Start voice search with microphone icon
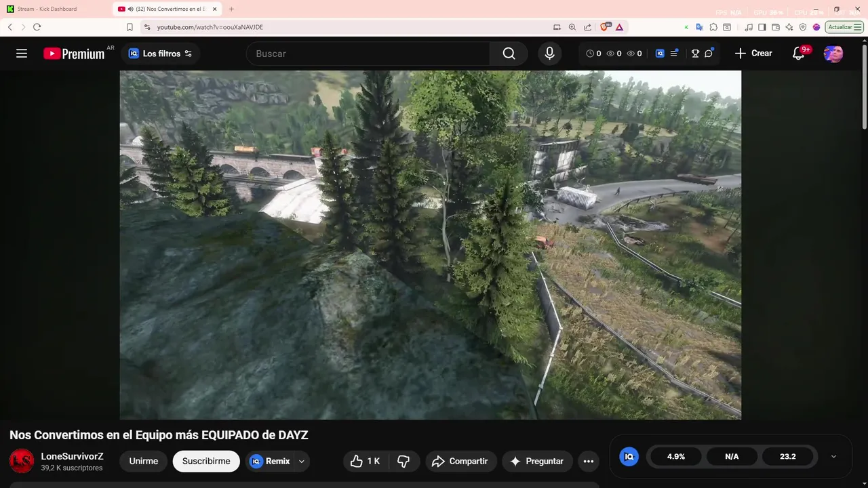Viewport: 868px width, 488px height. 549,54
